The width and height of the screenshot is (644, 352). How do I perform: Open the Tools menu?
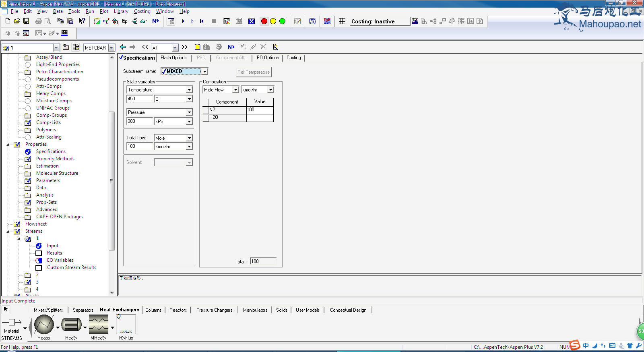[x=74, y=11]
